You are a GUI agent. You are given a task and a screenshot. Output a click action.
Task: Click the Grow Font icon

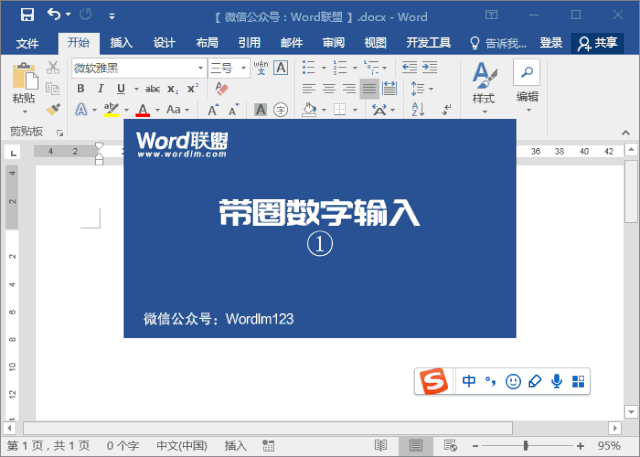click(x=213, y=110)
